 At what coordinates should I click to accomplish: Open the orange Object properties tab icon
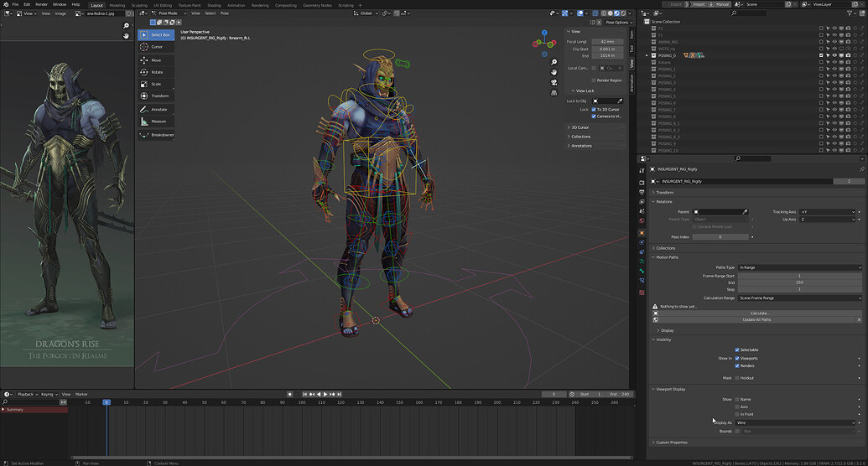[x=642, y=232]
